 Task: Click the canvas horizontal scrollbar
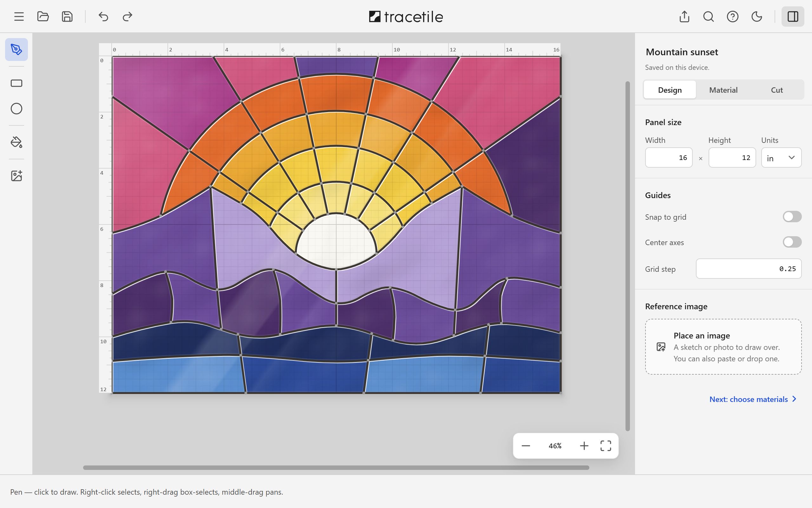pyautogui.click(x=336, y=468)
